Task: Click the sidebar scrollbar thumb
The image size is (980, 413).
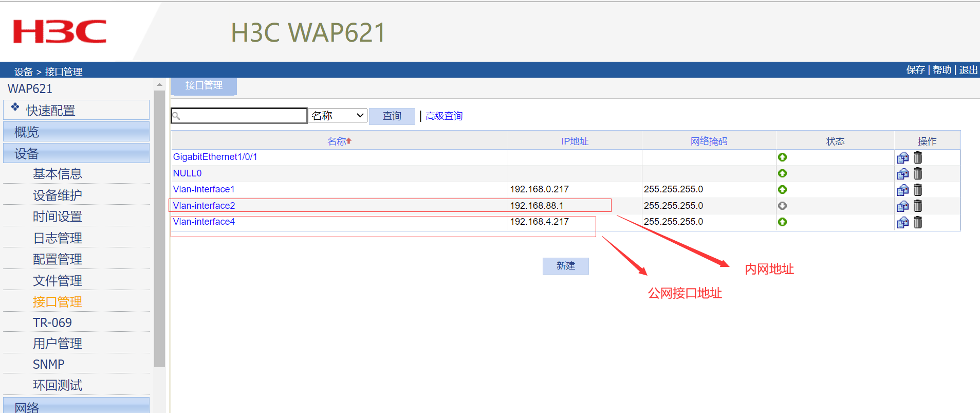Action: tap(159, 229)
